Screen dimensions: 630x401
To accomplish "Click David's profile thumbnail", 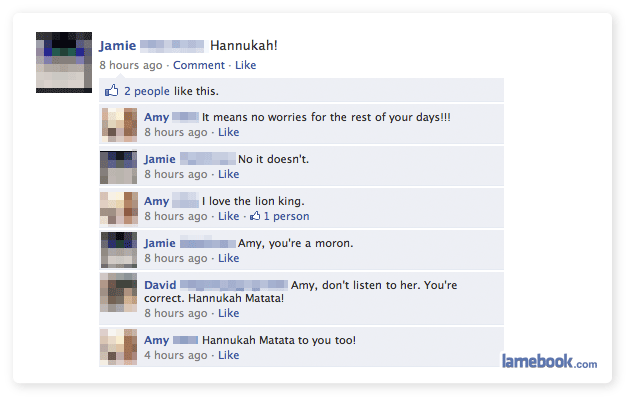I will coord(119,293).
